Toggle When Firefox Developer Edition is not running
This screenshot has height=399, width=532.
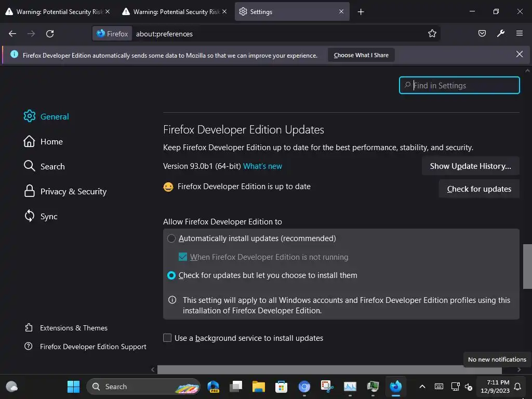pyautogui.click(x=182, y=257)
